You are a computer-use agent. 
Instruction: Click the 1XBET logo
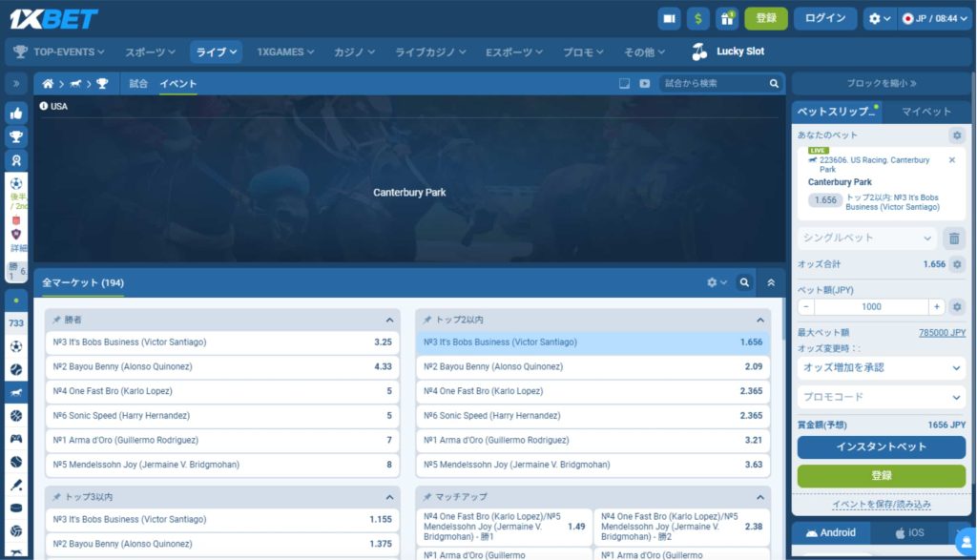(53, 19)
